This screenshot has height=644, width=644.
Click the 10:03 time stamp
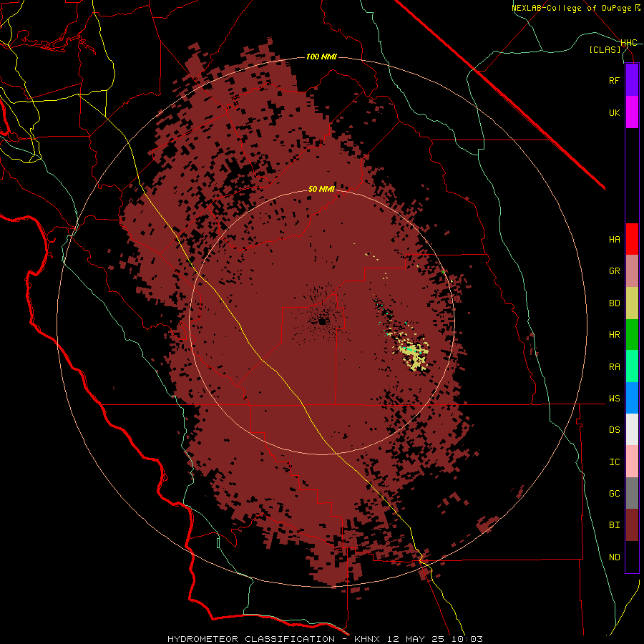click(x=467, y=639)
